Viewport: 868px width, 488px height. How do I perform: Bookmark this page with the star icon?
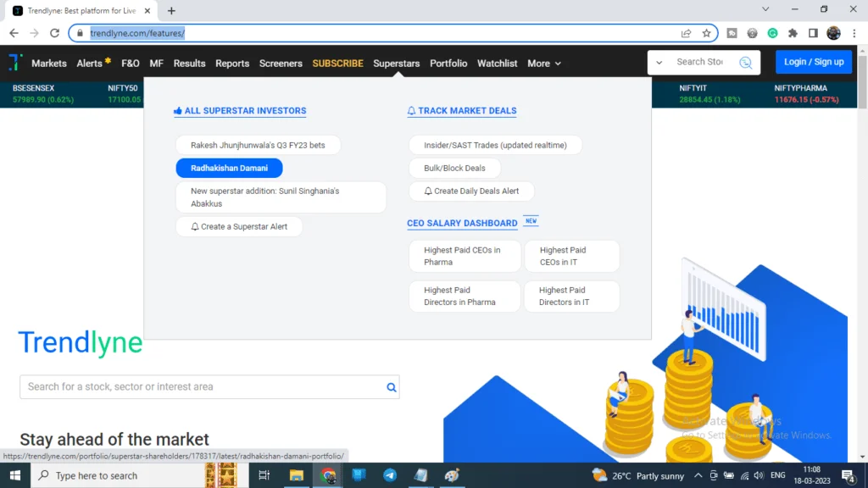point(706,33)
